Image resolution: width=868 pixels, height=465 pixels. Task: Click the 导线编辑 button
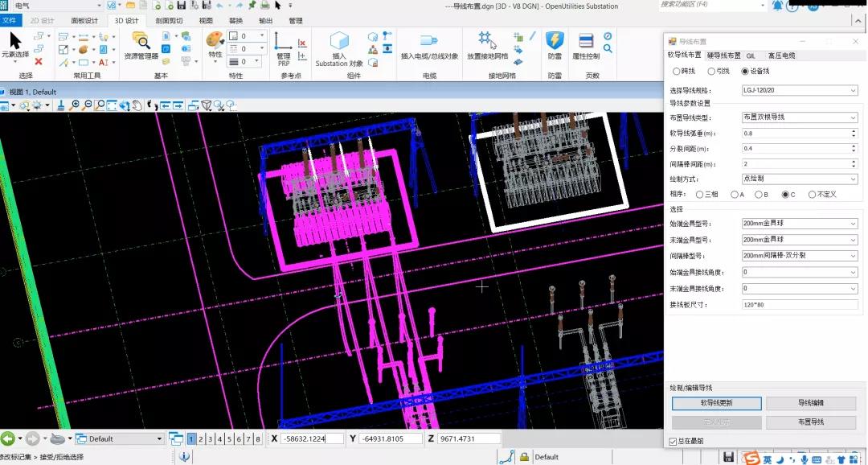click(x=811, y=403)
